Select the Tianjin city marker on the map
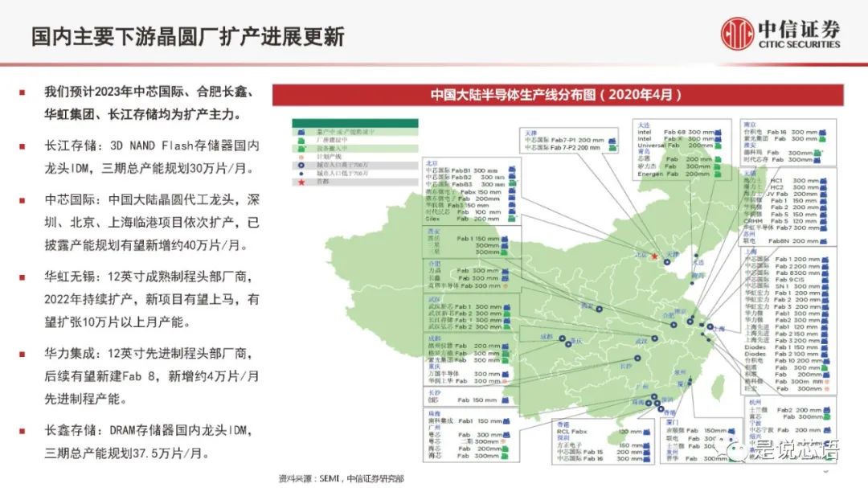 [x=667, y=262]
